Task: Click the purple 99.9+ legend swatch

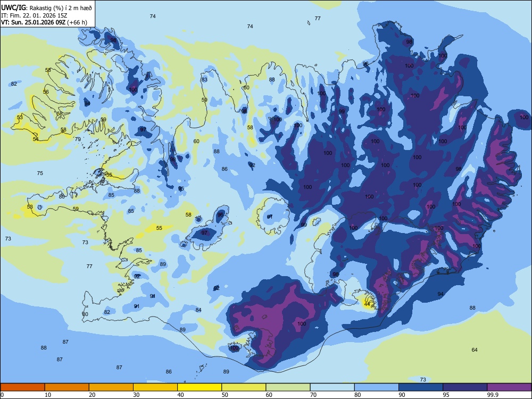Action: point(509,387)
